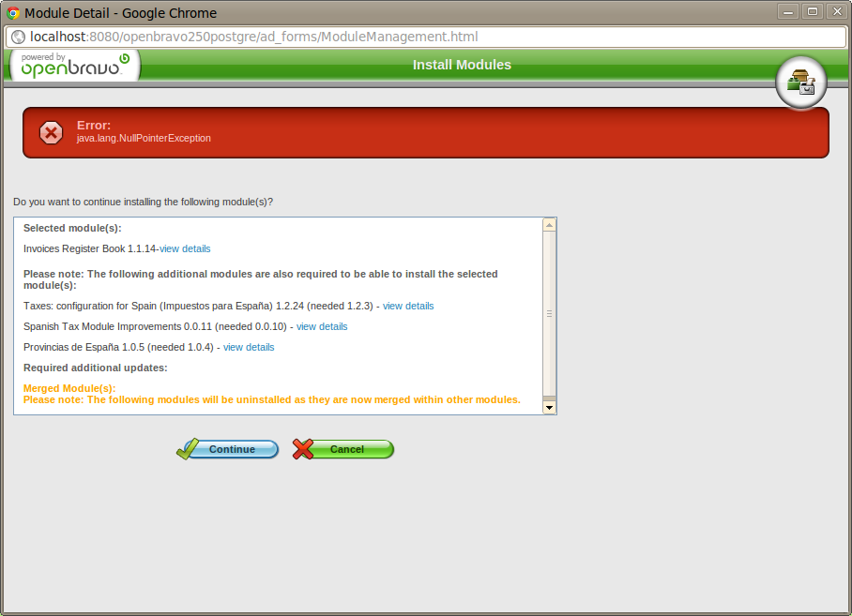Click the Openbravo logo
The image size is (852, 616).
75,65
